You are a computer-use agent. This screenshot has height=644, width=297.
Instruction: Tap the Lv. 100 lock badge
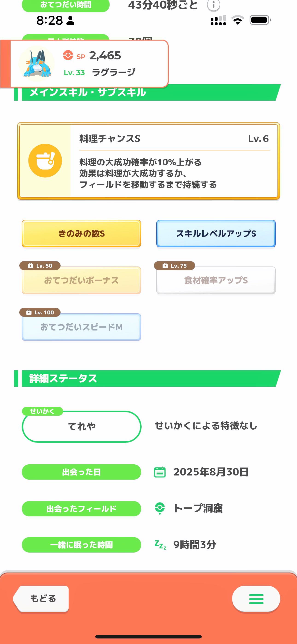pos(40,313)
